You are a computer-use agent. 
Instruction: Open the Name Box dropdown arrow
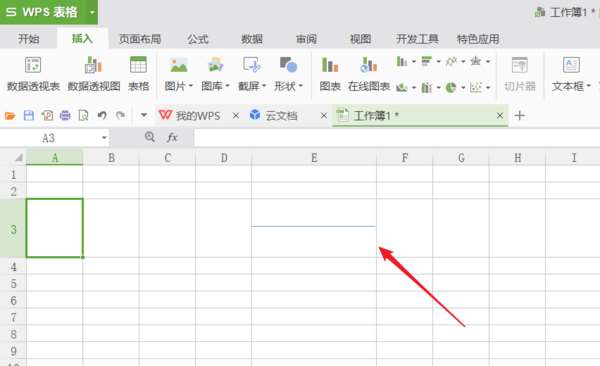coord(104,138)
